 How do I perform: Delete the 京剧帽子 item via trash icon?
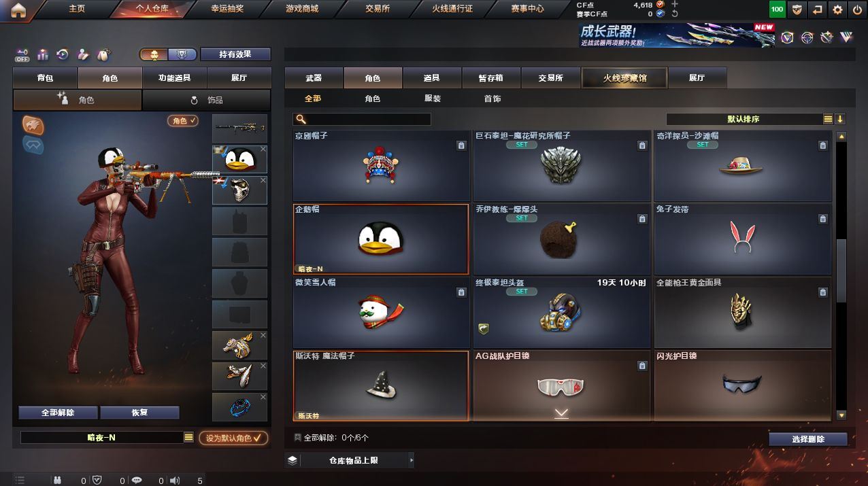pos(461,145)
